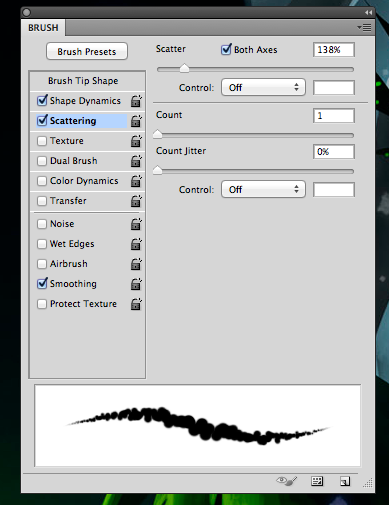
Task: Click the lock icon beside Dual Brush
Action: click(x=136, y=161)
